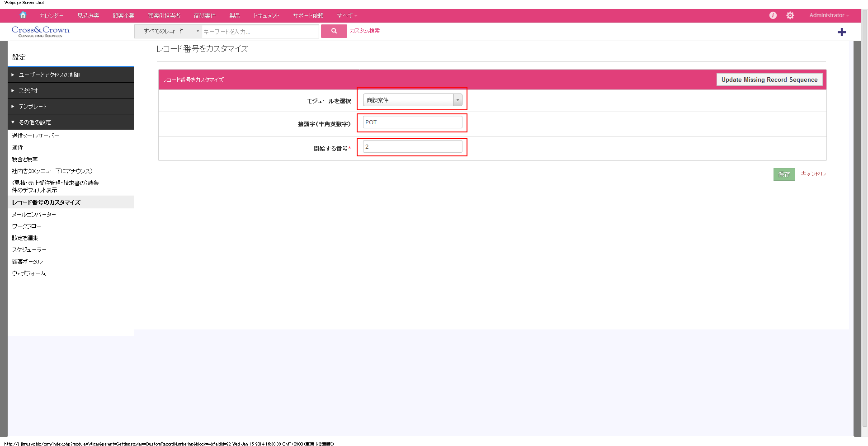The image size is (868, 446).
Task: Click the 接頭字 prefix field containing POT
Action: tap(412, 122)
